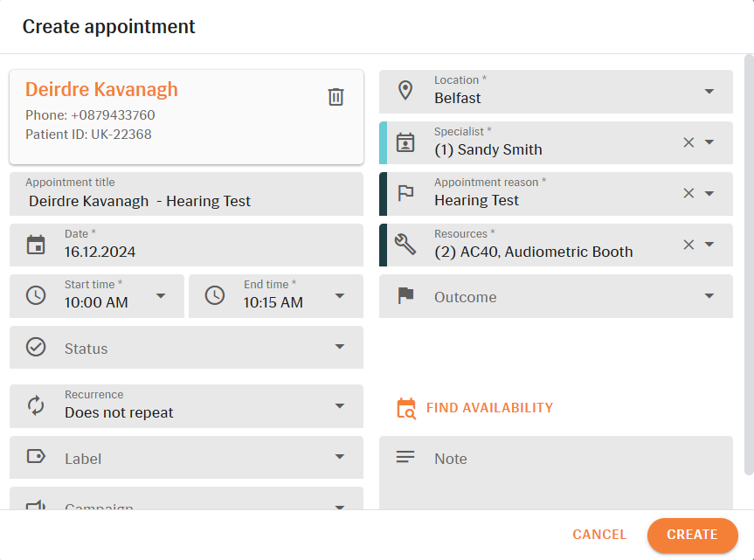This screenshot has width=754, height=560.
Task: Click the calendar icon in the Date field
Action: pyautogui.click(x=36, y=245)
